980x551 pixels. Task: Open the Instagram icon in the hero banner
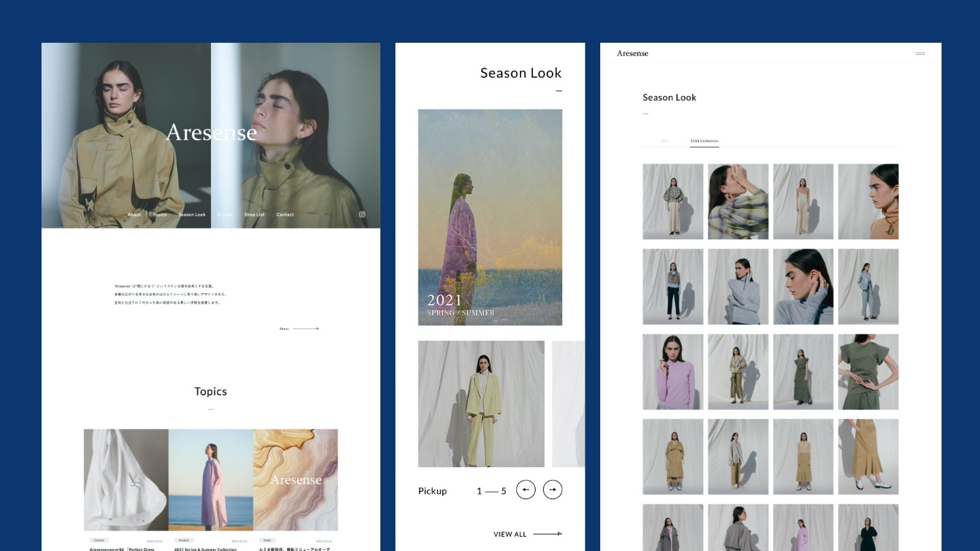(362, 215)
